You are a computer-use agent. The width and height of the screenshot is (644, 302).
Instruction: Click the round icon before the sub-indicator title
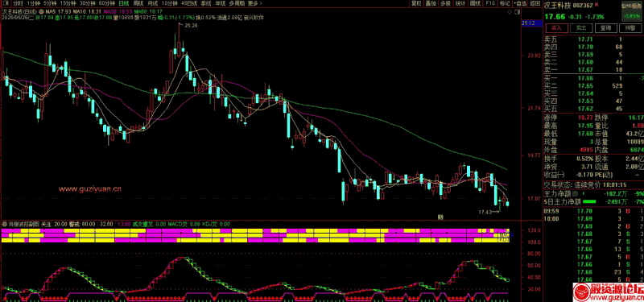[4, 225]
